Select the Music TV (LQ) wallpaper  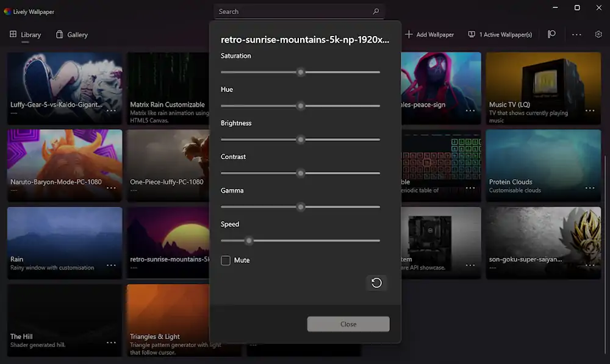(543, 88)
